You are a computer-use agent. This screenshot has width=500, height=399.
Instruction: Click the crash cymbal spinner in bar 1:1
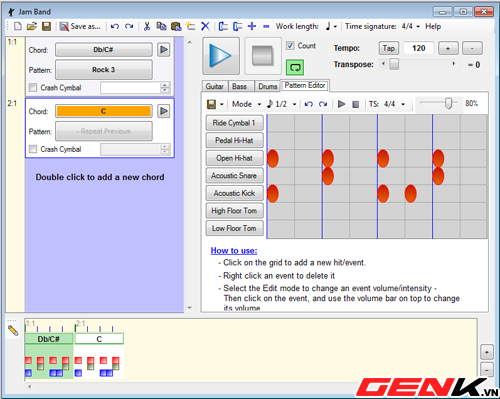click(165, 88)
